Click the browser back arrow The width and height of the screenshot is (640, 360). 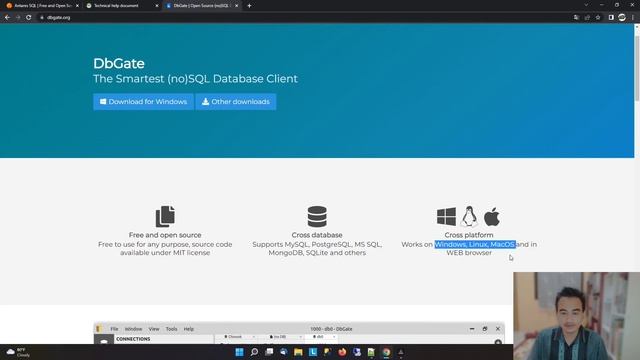(7, 18)
